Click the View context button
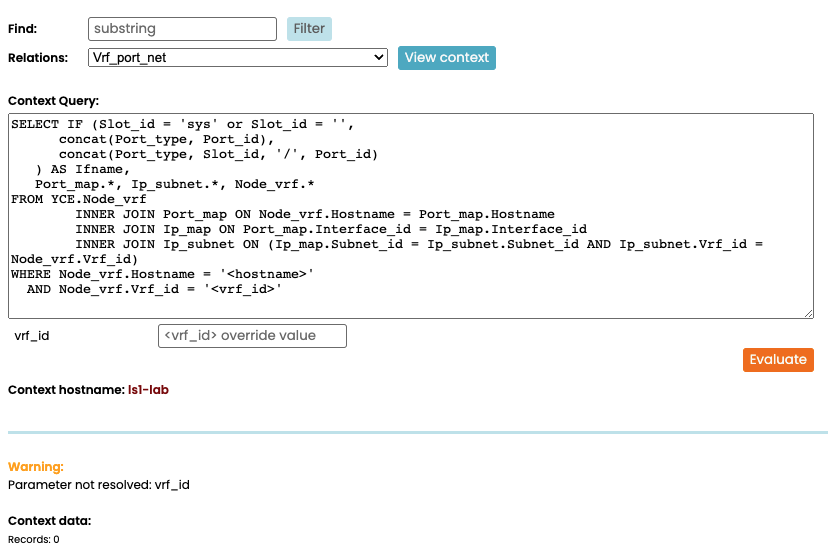Image resolution: width=828 pixels, height=553 pixels. click(x=446, y=58)
